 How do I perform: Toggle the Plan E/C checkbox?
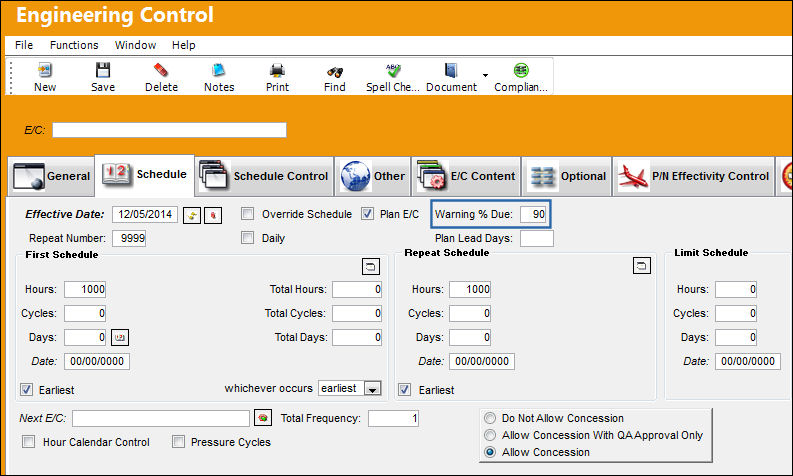[x=367, y=213]
